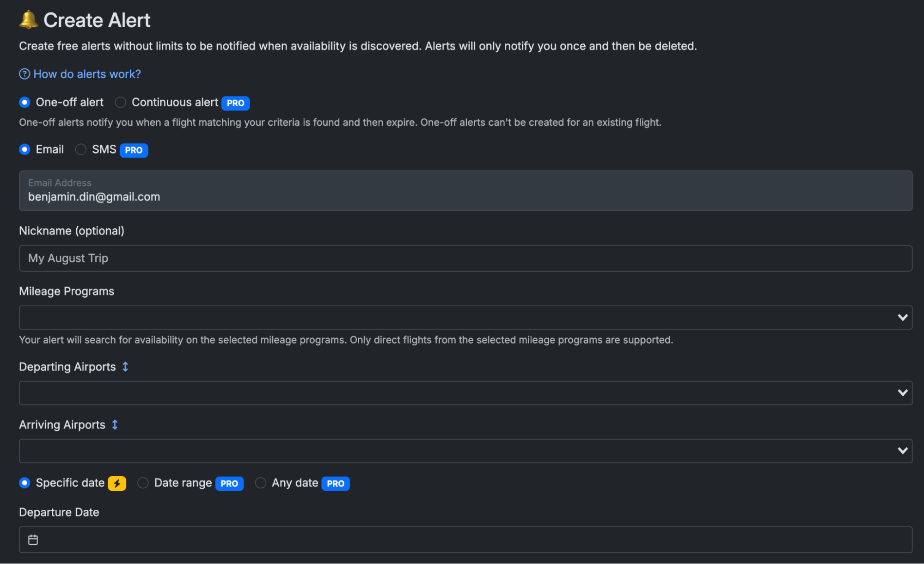The image size is (924, 564).
Task: Open the Mileage Programs dropdown
Action: (x=465, y=318)
